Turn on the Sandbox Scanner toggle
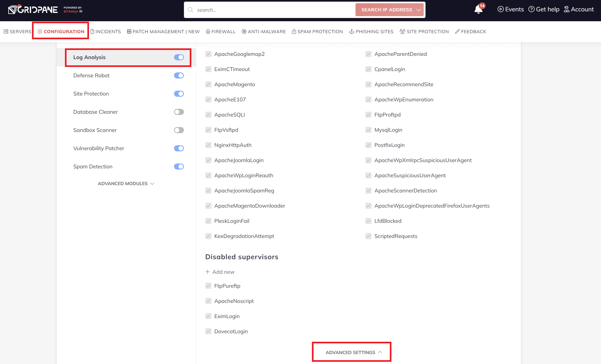This screenshot has width=601, height=364. [179, 130]
